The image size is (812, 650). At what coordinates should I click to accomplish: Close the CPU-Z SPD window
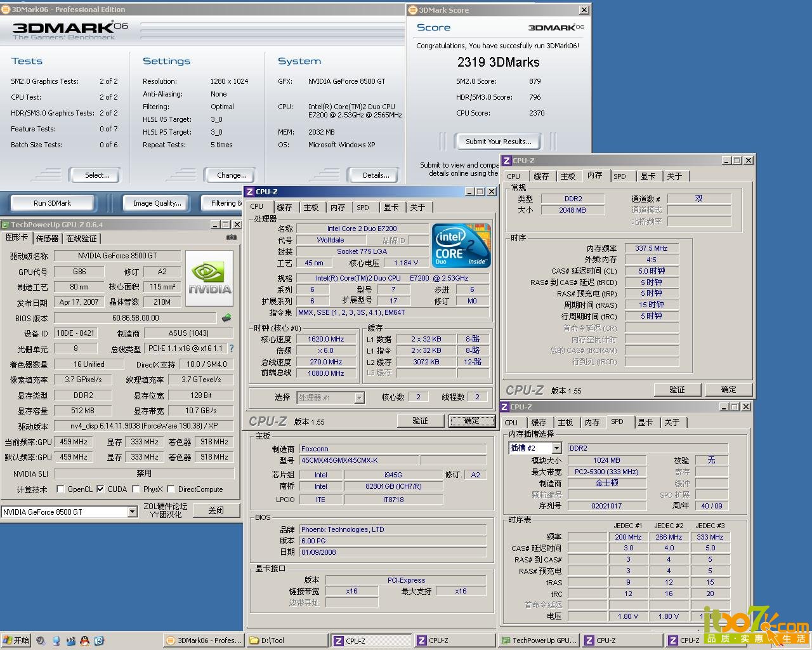pyautogui.click(x=746, y=407)
